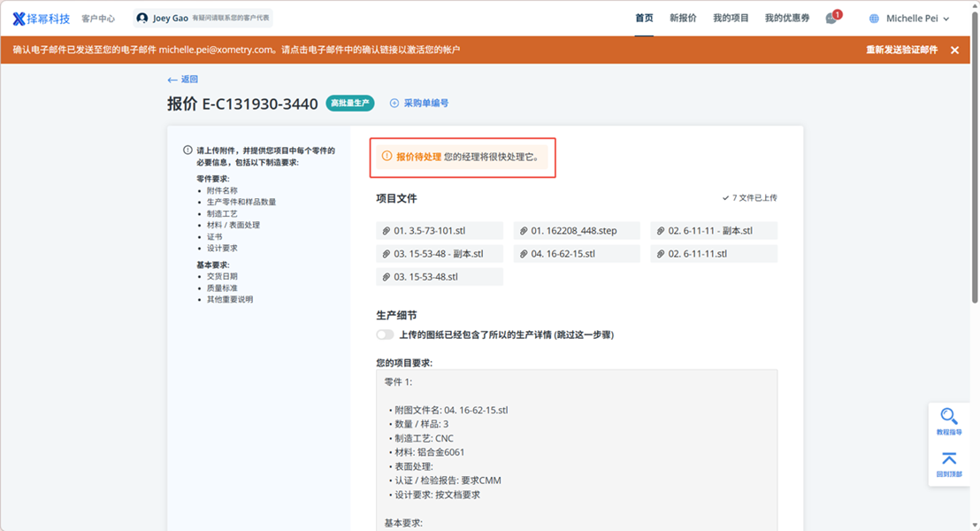
Task: Open file 01. 162208_448.step
Action: click(575, 231)
